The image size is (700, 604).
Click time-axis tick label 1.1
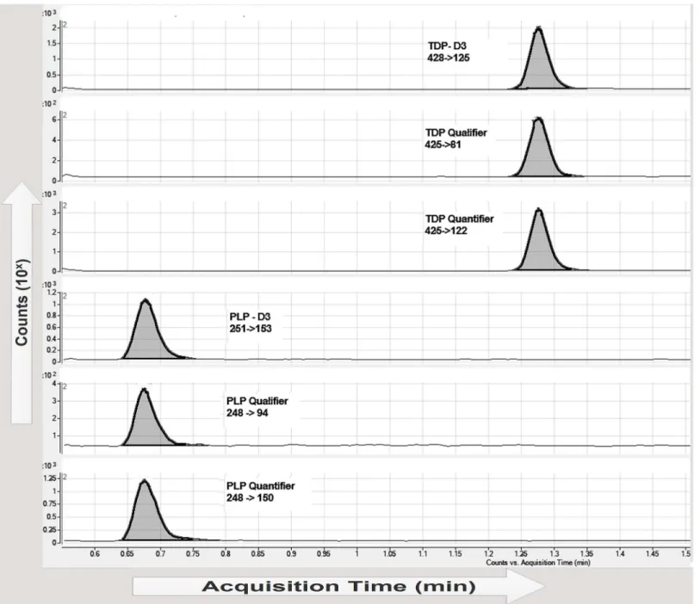(x=422, y=553)
